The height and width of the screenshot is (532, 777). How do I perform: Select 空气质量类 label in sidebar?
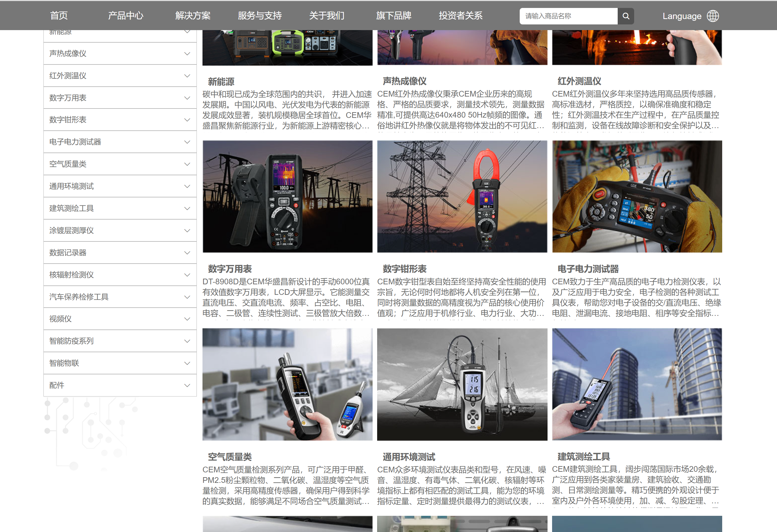68,164
